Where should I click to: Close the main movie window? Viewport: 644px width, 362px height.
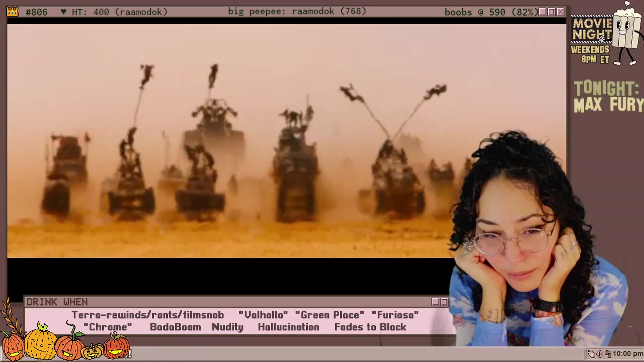(560, 12)
